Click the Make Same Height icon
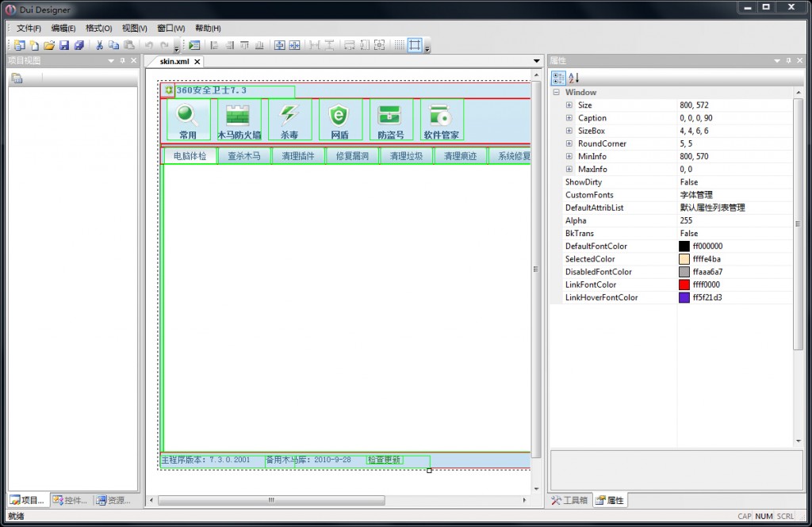The width and height of the screenshot is (812, 527). (365, 45)
